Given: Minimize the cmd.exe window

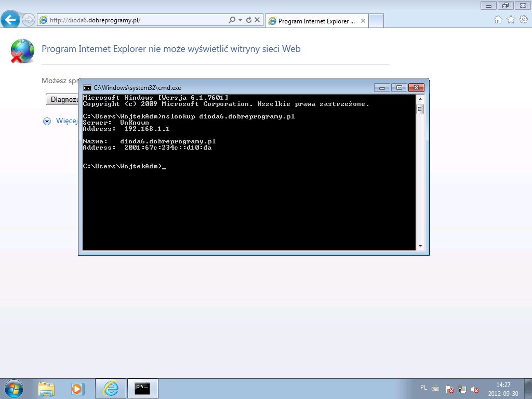Looking at the screenshot, I should tap(382, 87).
